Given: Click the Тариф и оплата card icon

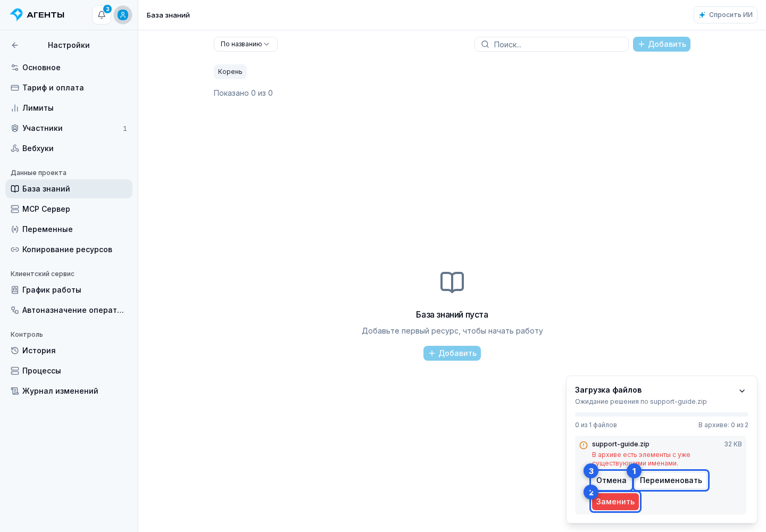Looking at the screenshot, I should (15, 88).
